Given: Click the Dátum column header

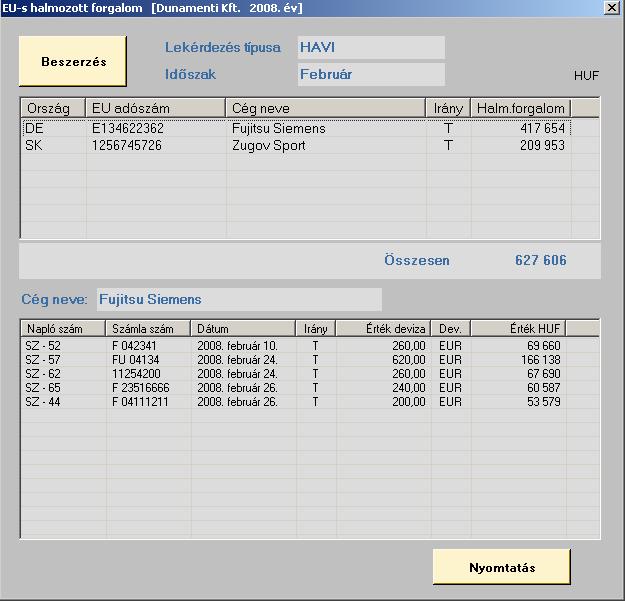Looking at the screenshot, I should coord(243,329).
